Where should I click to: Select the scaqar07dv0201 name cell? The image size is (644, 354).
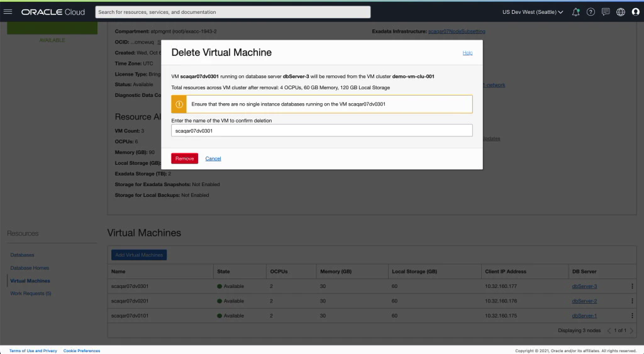click(x=130, y=301)
